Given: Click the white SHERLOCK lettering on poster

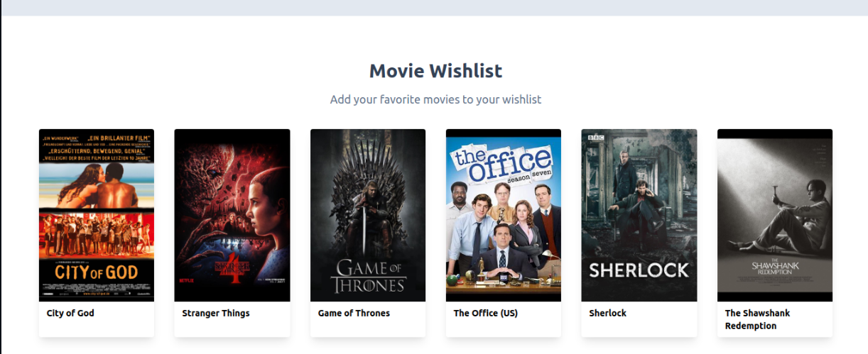Looking at the screenshot, I should point(639,270).
